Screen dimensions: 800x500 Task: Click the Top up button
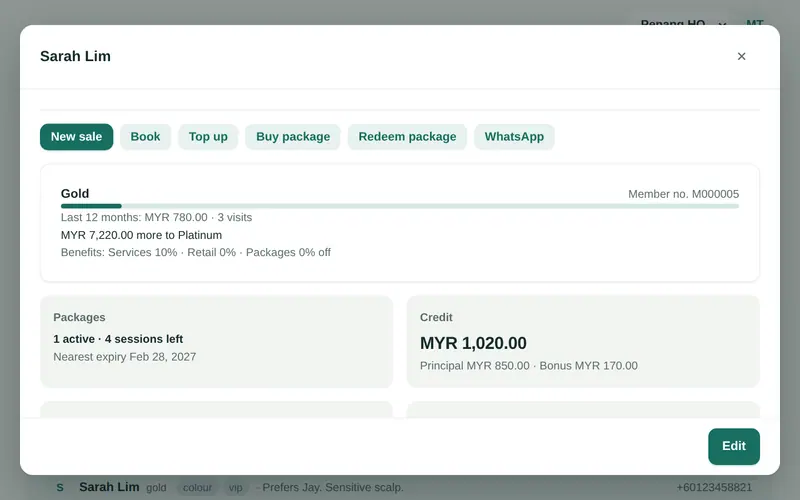coord(208,137)
